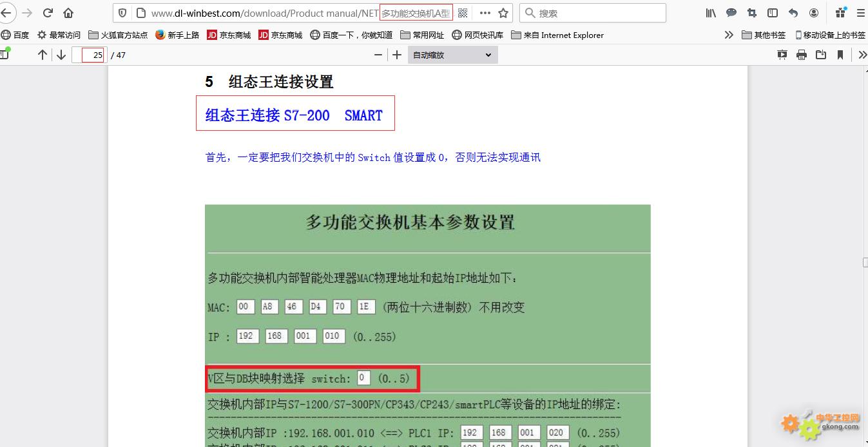
Task: Click the MAC value D4 box
Action: tap(318, 307)
